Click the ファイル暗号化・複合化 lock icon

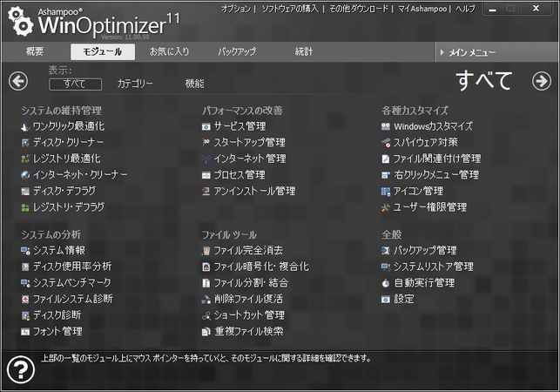coord(206,267)
